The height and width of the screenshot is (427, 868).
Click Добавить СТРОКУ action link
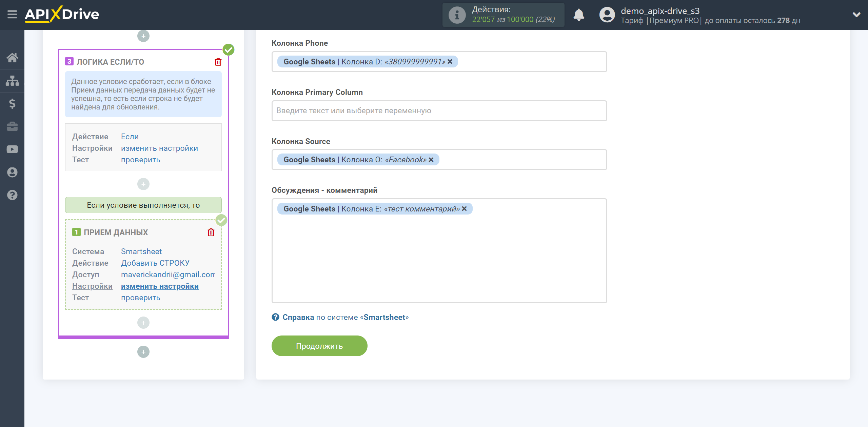pos(155,263)
